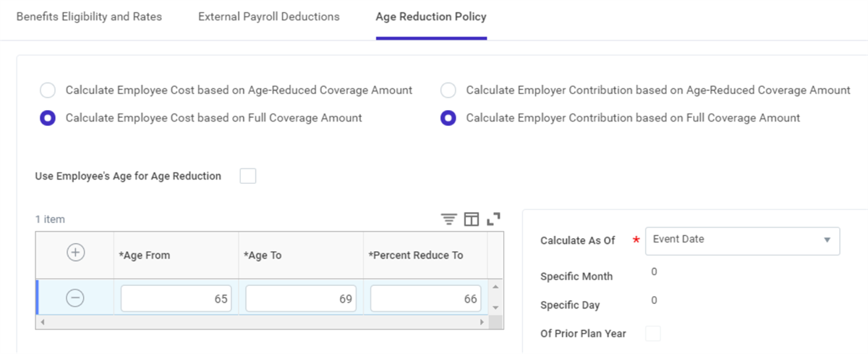Toggle the Of Prior Plan Year checkbox

(x=653, y=334)
